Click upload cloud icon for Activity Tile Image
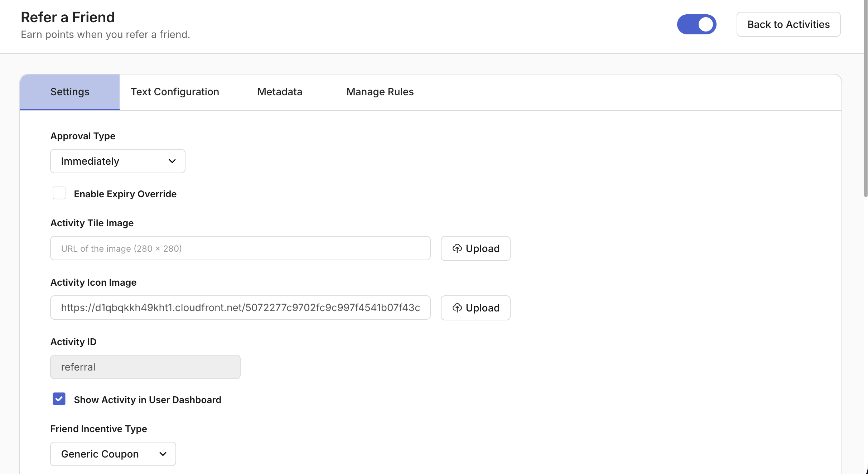The width and height of the screenshot is (868, 474). pyautogui.click(x=457, y=248)
